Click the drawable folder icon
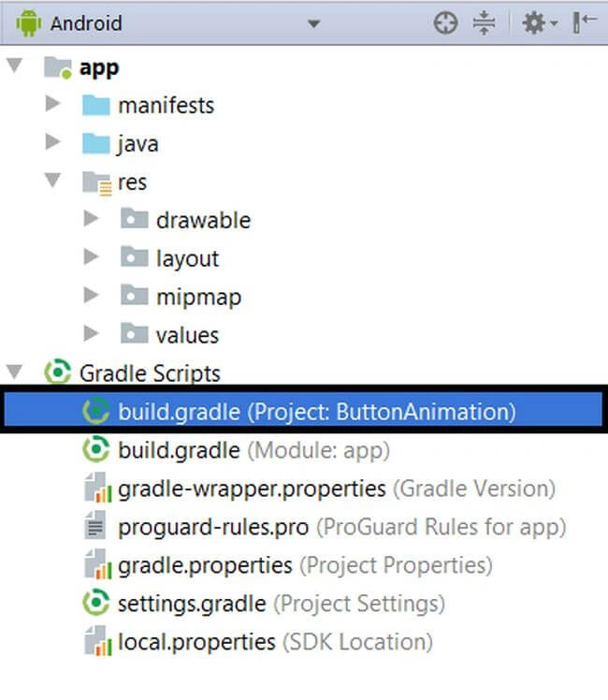This screenshot has width=608, height=700. 135,218
